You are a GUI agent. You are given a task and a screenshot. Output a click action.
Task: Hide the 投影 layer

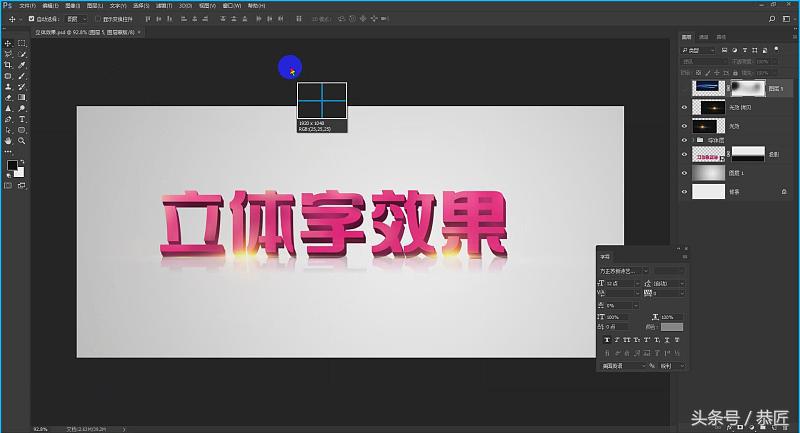point(684,154)
